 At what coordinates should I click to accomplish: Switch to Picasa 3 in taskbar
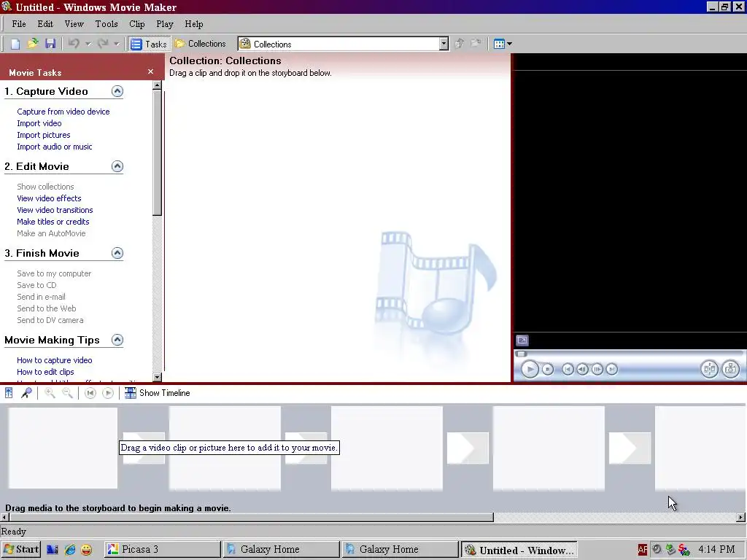coord(163,550)
